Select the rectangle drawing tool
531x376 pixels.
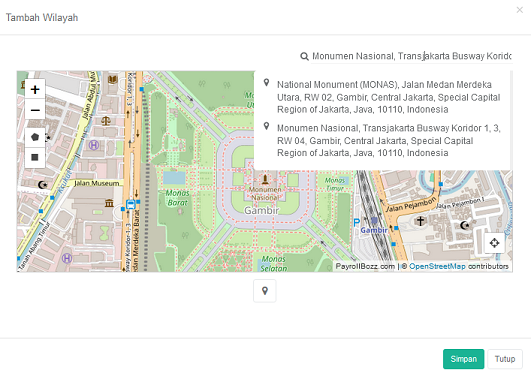pos(35,157)
